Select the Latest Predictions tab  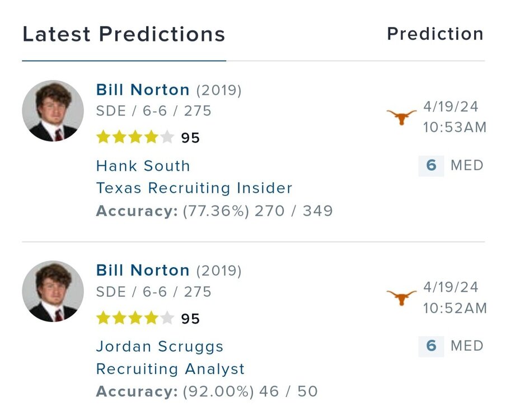pyautogui.click(x=124, y=34)
